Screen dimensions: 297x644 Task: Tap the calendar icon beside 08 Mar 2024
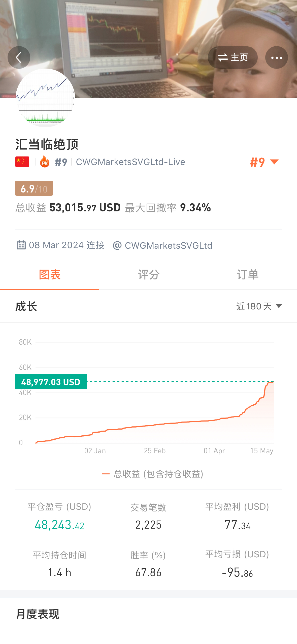21,245
